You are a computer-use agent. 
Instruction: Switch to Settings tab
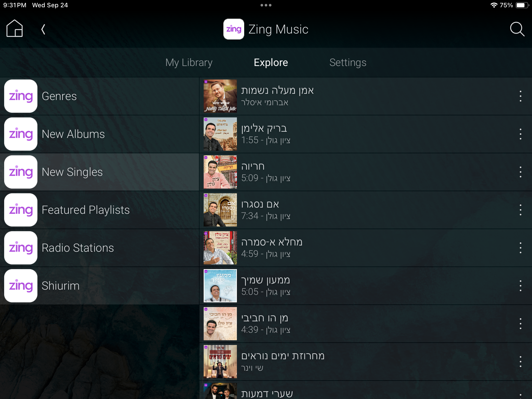point(348,63)
